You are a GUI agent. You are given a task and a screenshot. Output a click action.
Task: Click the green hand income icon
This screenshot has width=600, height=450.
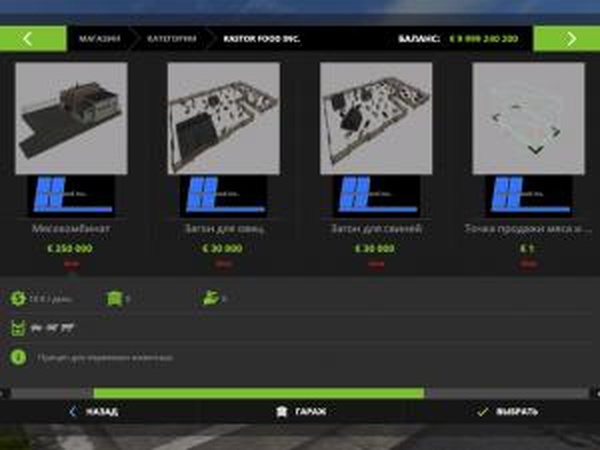(211, 298)
